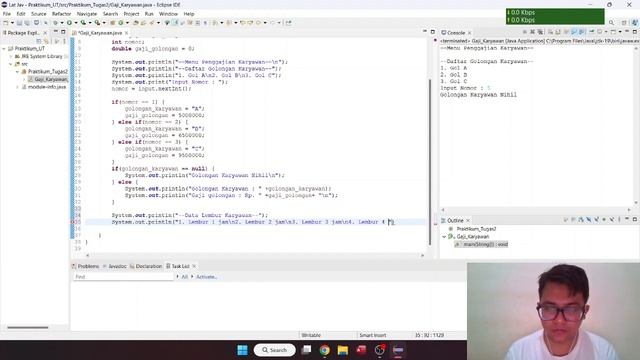The height and width of the screenshot is (360, 640).
Task: Click the External Tools run icon
Action: click(97, 23)
